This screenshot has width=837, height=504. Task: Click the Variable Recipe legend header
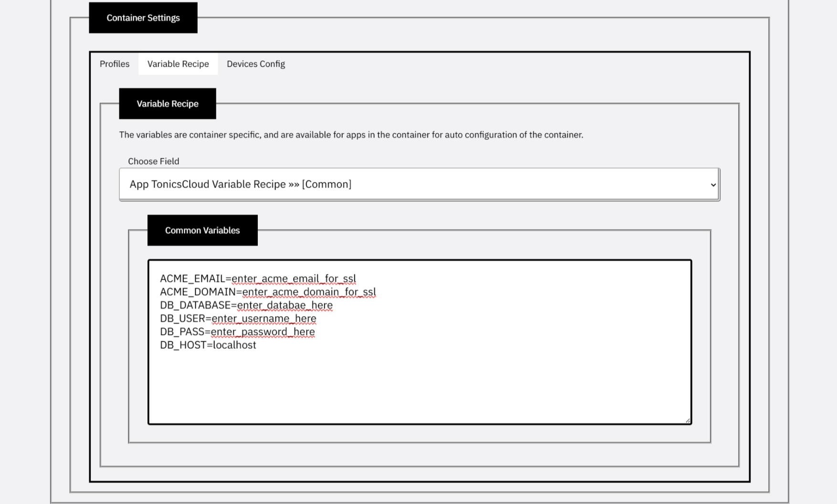point(168,104)
